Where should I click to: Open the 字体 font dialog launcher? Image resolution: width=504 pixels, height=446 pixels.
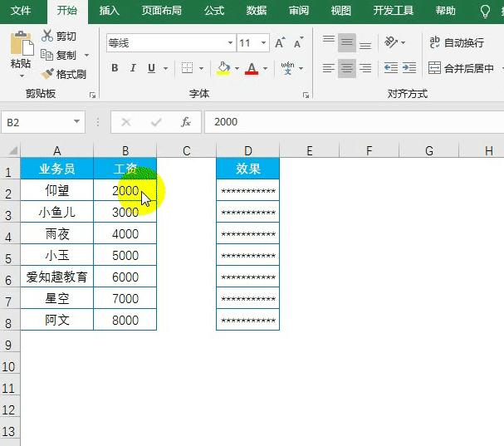[x=306, y=95]
